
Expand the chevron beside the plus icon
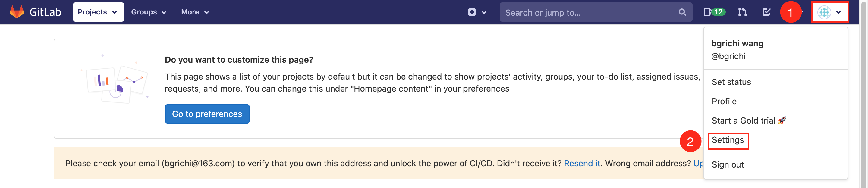pos(484,12)
